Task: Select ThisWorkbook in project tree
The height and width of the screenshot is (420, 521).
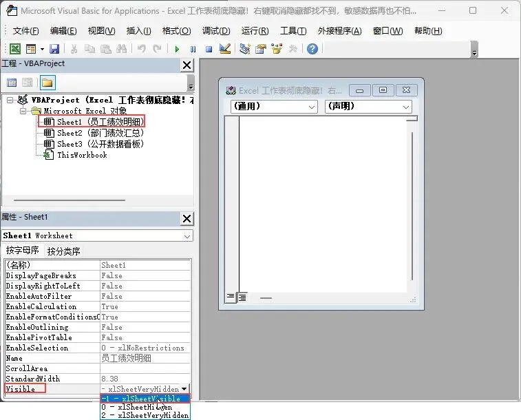Action: click(x=76, y=155)
